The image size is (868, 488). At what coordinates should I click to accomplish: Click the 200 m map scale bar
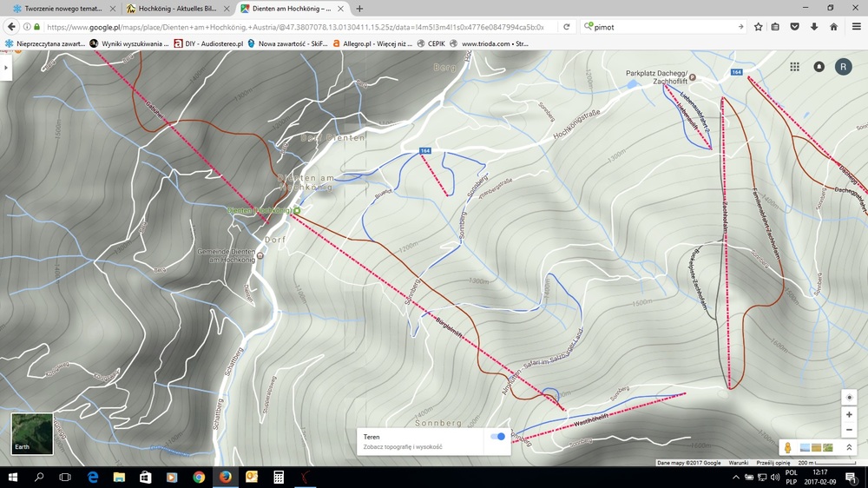827,463
